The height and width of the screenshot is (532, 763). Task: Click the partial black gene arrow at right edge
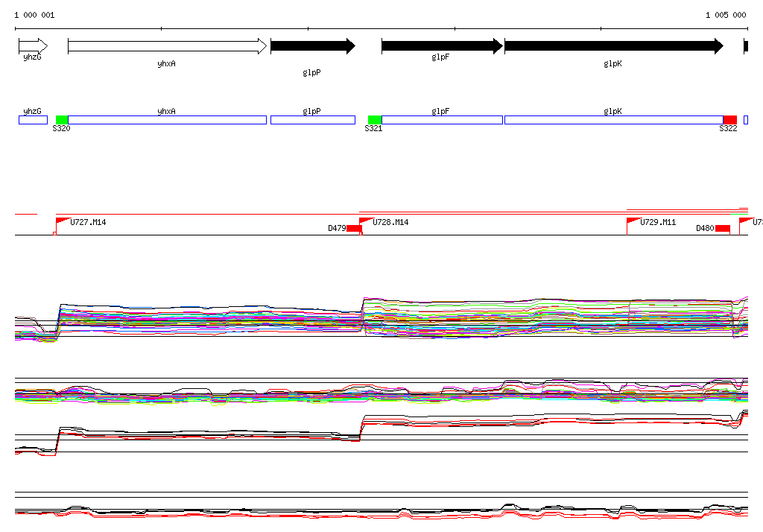point(746,46)
